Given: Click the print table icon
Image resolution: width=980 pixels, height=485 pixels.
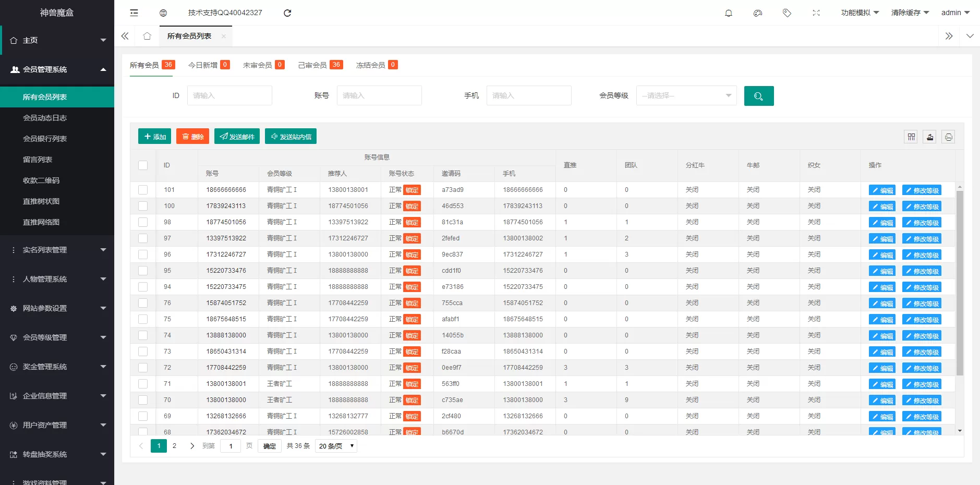Looking at the screenshot, I should coord(948,137).
